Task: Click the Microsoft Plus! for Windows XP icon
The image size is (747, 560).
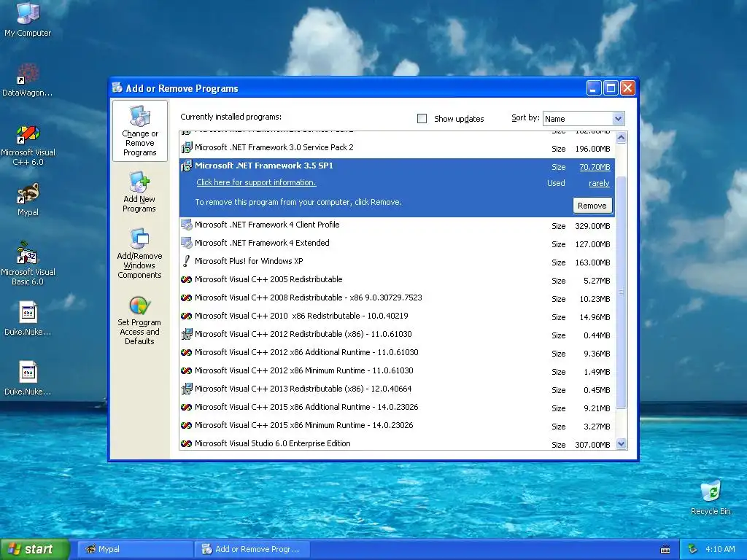Action: pos(186,261)
